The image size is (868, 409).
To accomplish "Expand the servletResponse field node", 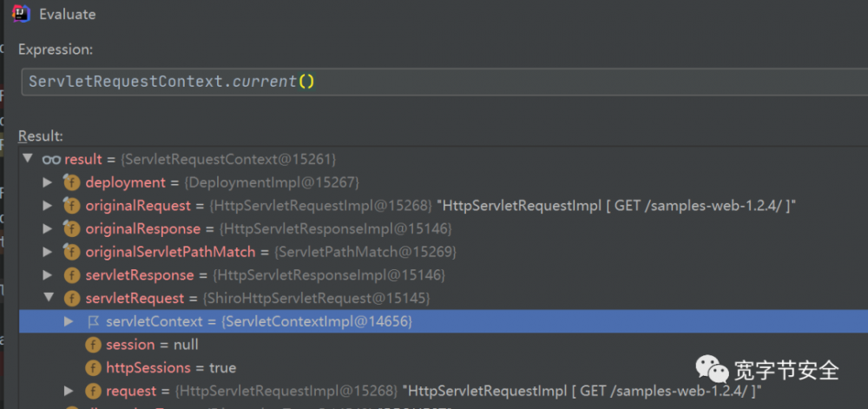I will (x=48, y=274).
